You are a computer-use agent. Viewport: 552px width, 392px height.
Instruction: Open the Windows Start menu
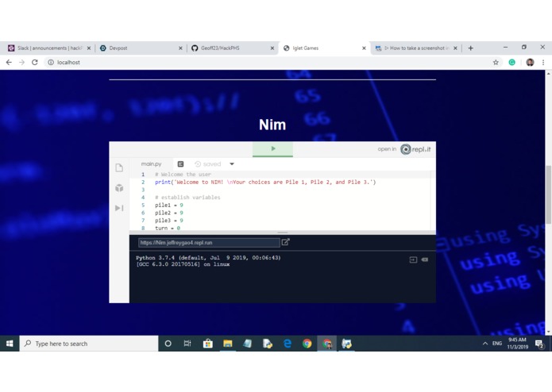coord(10,344)
